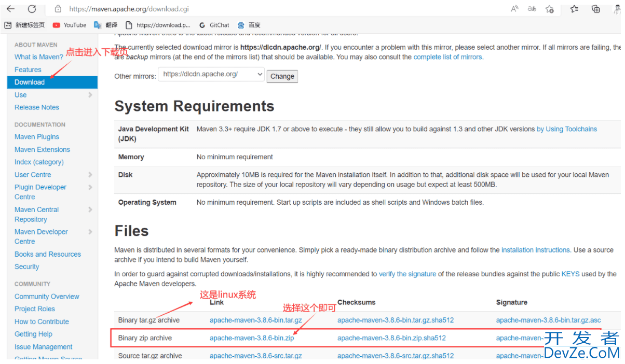Expand the Maven Central Repository chevron
625x364 pixels.
[90, 209]
